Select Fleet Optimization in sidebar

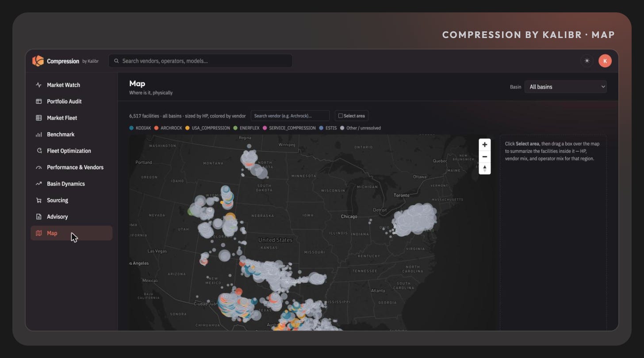tap(72, 151)
